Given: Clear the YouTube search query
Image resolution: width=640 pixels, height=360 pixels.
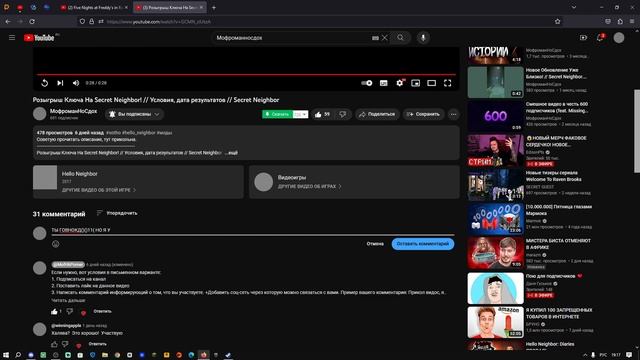Looking at the screenshot, I should pyautogui.click(x=384, y=38).
